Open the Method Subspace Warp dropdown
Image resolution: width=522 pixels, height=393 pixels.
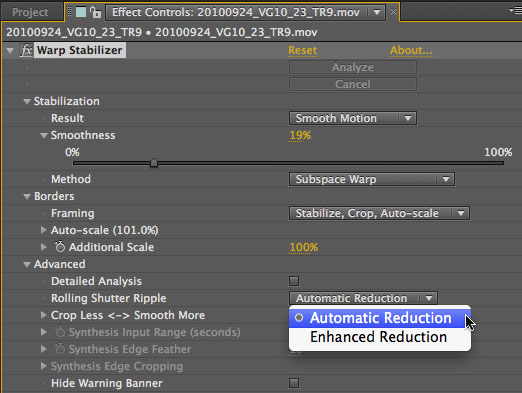pyautogui.click(x=372, y=179)
